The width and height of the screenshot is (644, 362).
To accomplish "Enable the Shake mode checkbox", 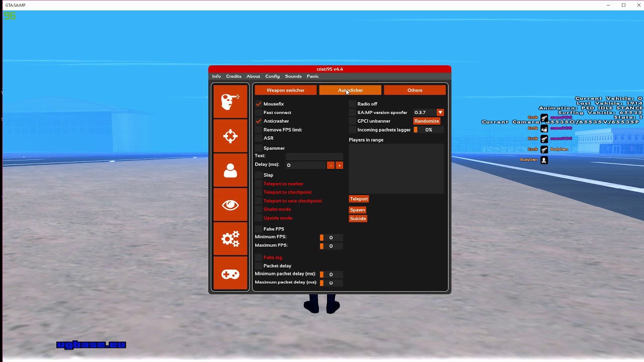I will (x=259, y=209).
